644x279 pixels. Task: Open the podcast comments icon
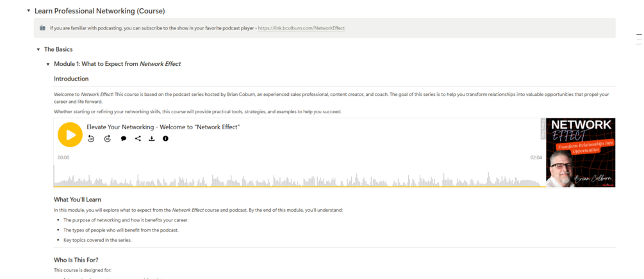tap(124, 139)
